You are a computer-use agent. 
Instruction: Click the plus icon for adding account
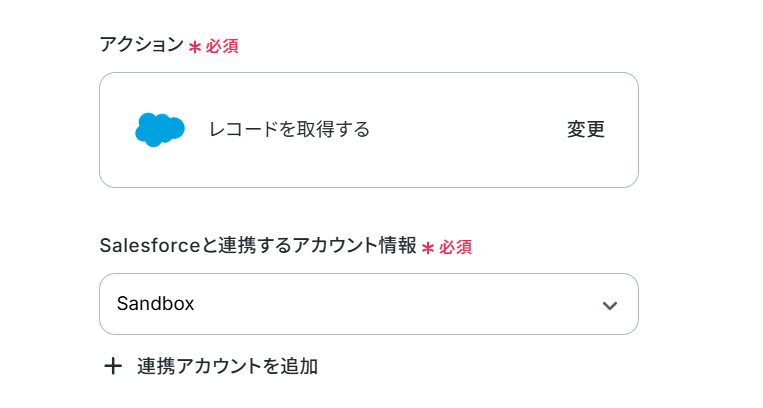point(113,366)
